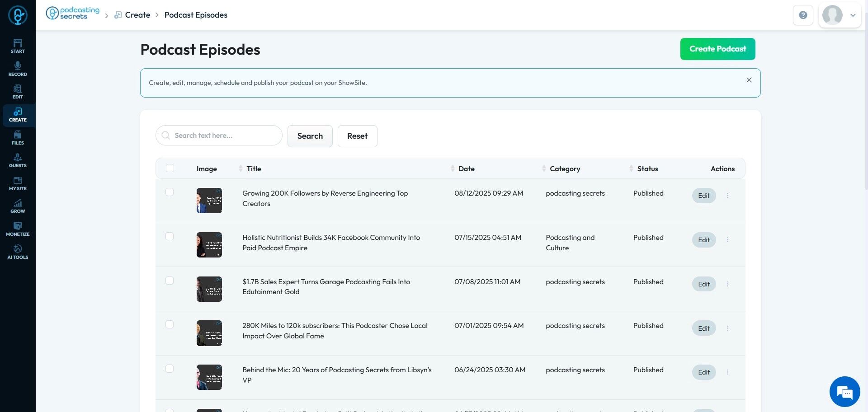Edit the Growing 200K Followers episode

(704, 196)
